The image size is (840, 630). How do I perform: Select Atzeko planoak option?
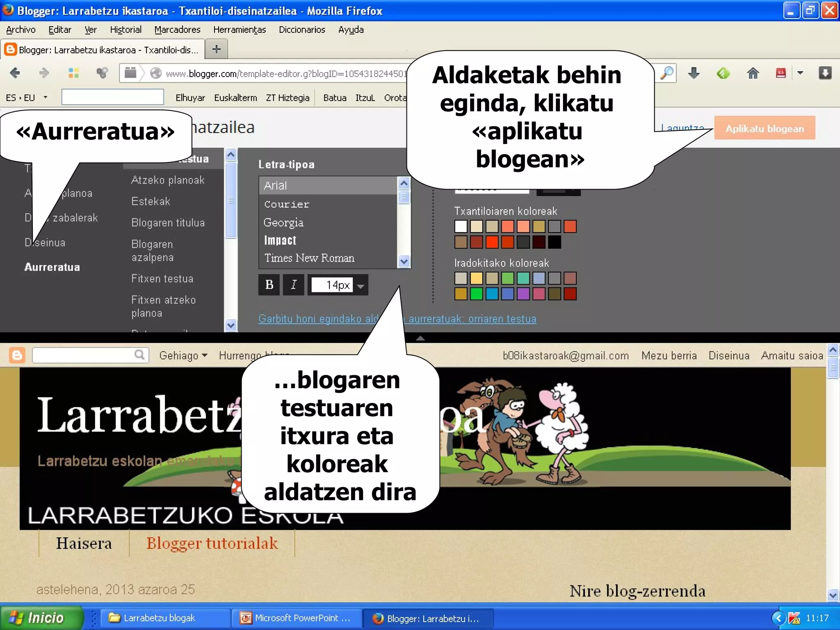168,180
